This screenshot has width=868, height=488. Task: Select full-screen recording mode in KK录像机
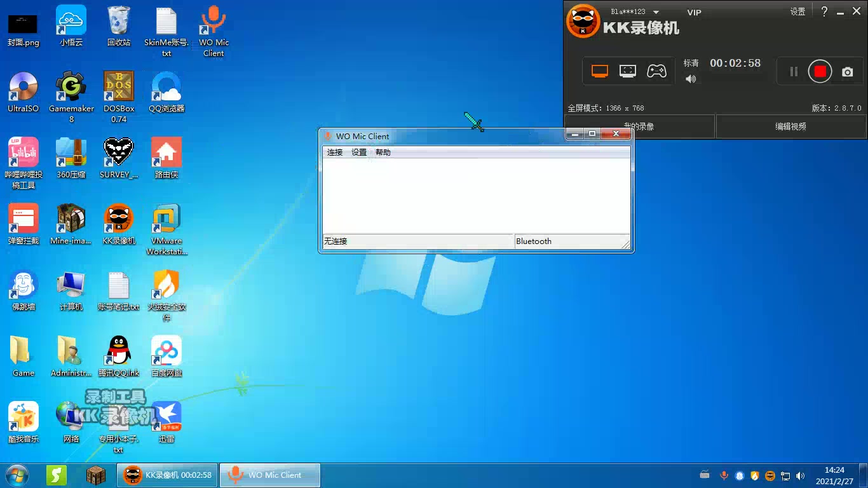click(600, 71)
